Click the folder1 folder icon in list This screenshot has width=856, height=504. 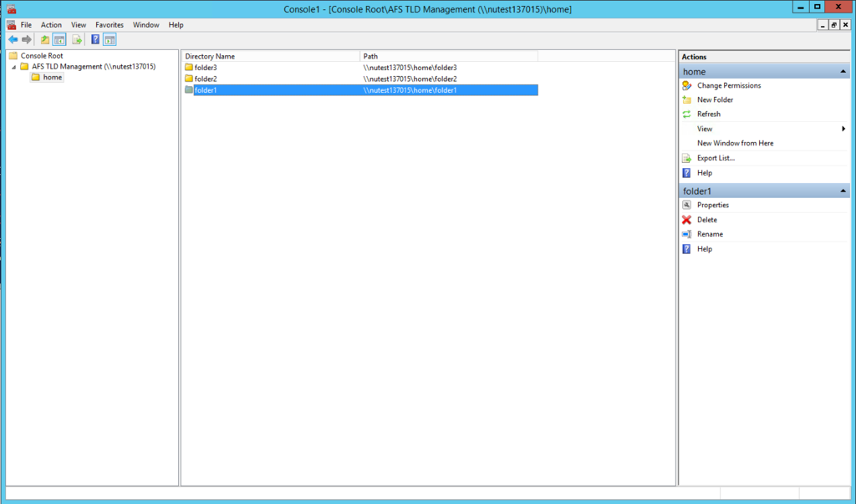[x=189, y=89]
